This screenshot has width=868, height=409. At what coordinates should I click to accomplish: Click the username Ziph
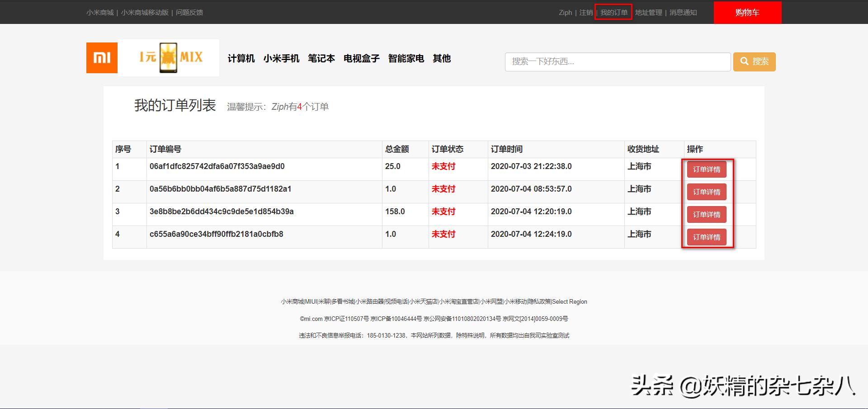[565, 12]
